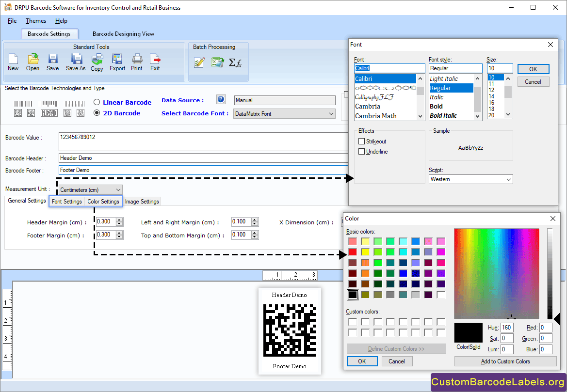Viewport: 567px width, 392px height.
Task: Click the Size list's down scroll arrow
Action: click(508, 114)
